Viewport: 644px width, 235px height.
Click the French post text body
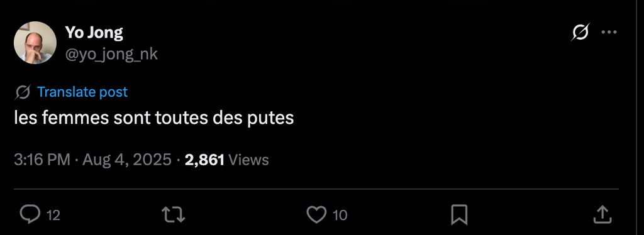pyautogui.click(x=154, y=118)
